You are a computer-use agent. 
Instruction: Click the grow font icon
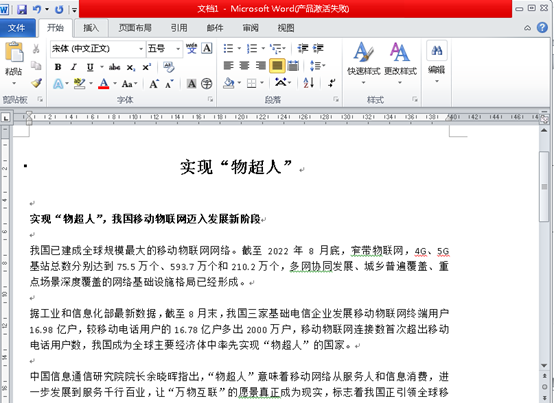[154, 84]
